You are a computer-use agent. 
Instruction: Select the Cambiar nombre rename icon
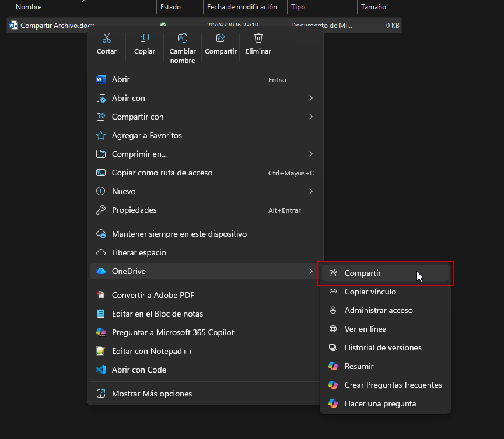pyautogui.click(x=183, y=38)
